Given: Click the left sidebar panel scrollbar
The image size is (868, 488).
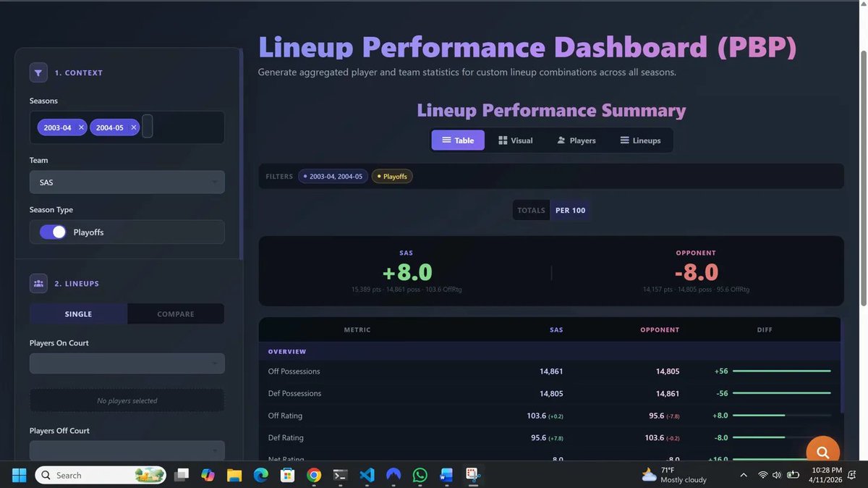Looking at the screenshot, I should pyautogui.click(x=241, y=153).
